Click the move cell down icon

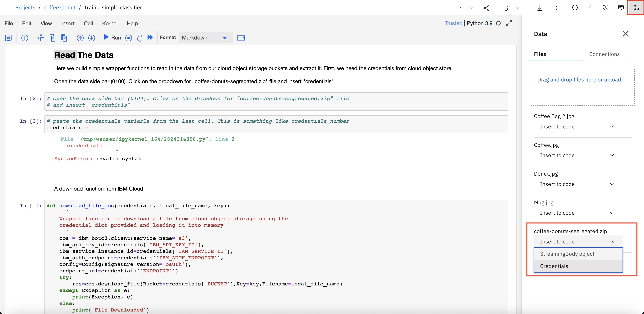[x=92, y=37]
